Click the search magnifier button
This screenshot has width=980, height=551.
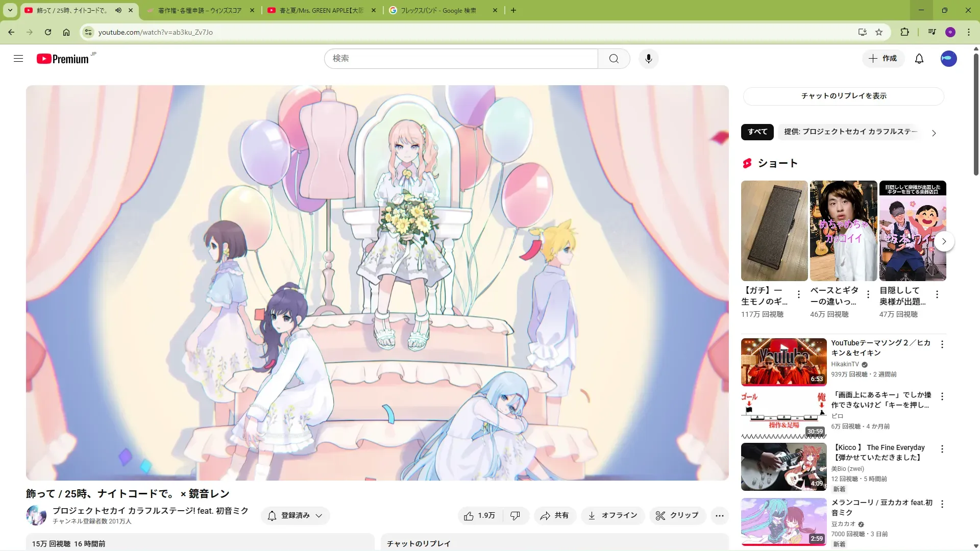614,59
